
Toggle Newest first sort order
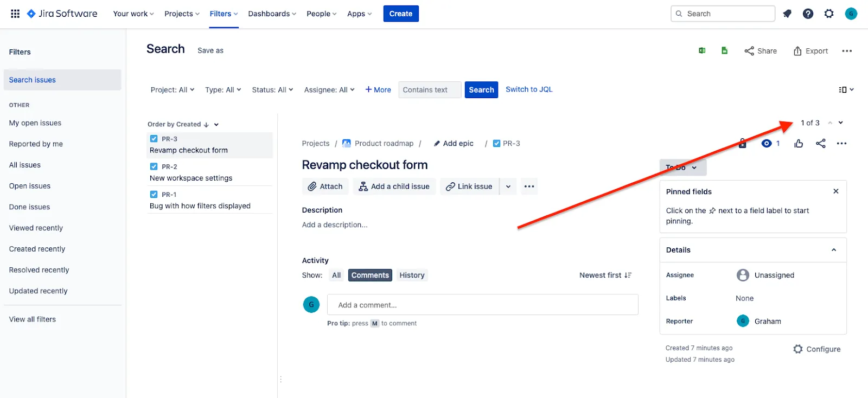tap(605, 275)
